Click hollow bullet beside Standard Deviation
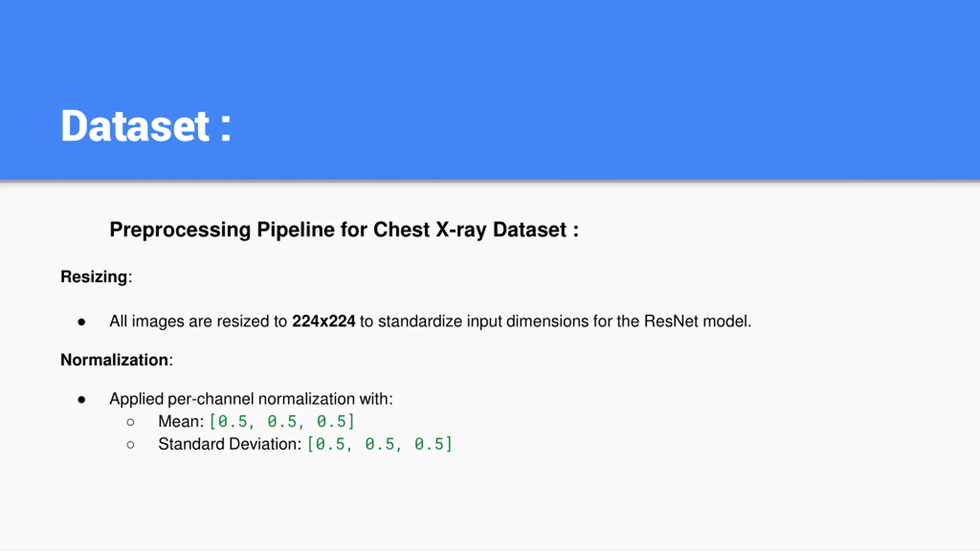Image resolution: width=980 pixels, height=551 pixels. pyautogui.click(x=131, y=445)
